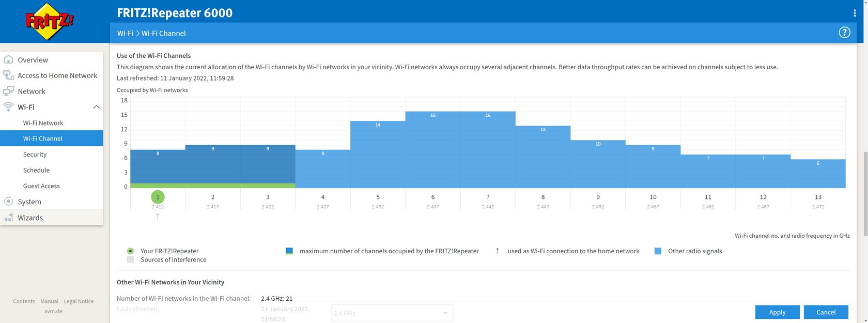Click channel number 12 on the axis
Viewport: 868px width, 323px height.
click(763, 197)
